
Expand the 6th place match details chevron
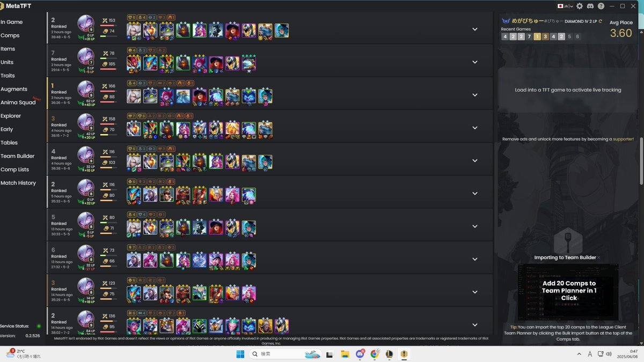click(474, 259)
